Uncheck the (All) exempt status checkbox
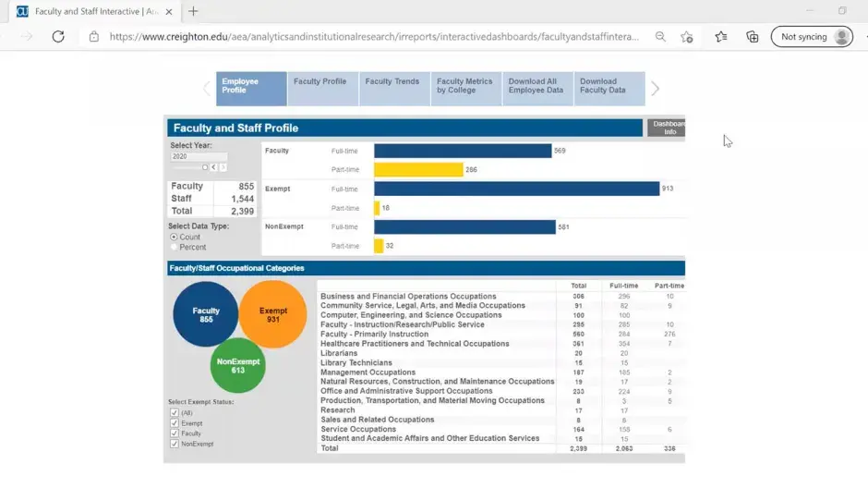 174,413
